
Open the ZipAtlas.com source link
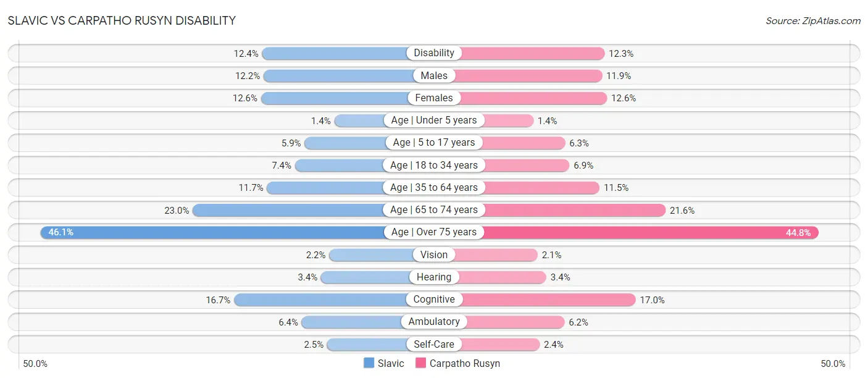click(x=813, y=20)
